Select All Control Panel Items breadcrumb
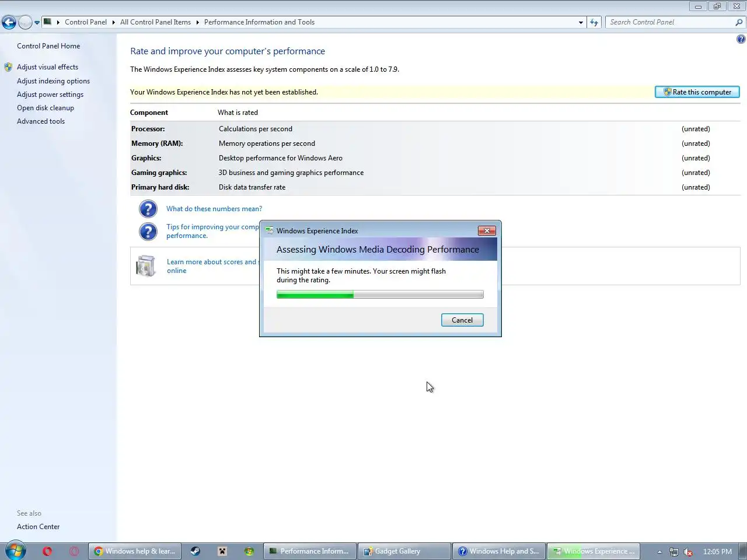 [155, 22]
